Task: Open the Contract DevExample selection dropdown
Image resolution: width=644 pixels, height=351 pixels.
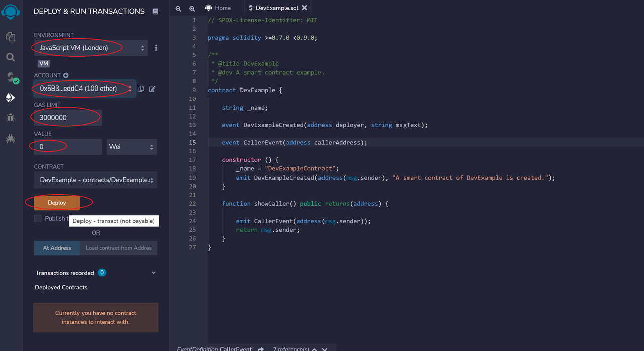Action: pyautogui.click(x=96, y=180)
